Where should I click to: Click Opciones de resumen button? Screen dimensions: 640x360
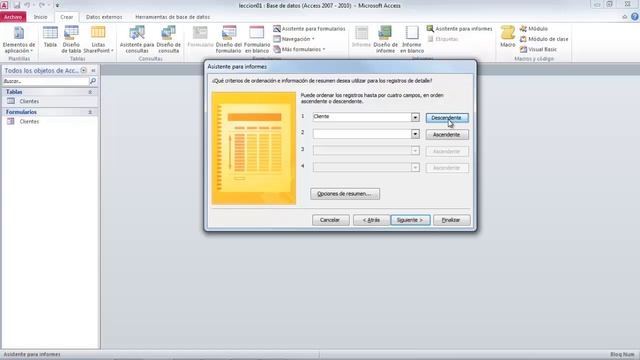click(345, 194)
